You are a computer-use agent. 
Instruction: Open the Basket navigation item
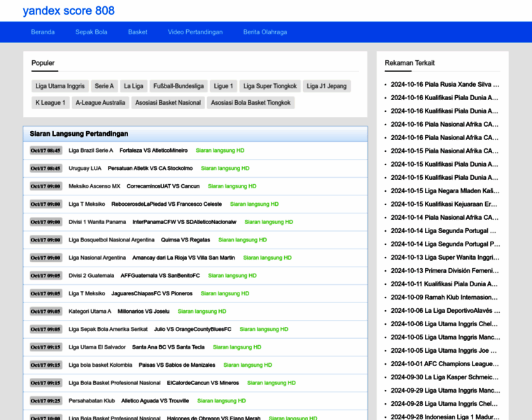(x=137, y=32)
